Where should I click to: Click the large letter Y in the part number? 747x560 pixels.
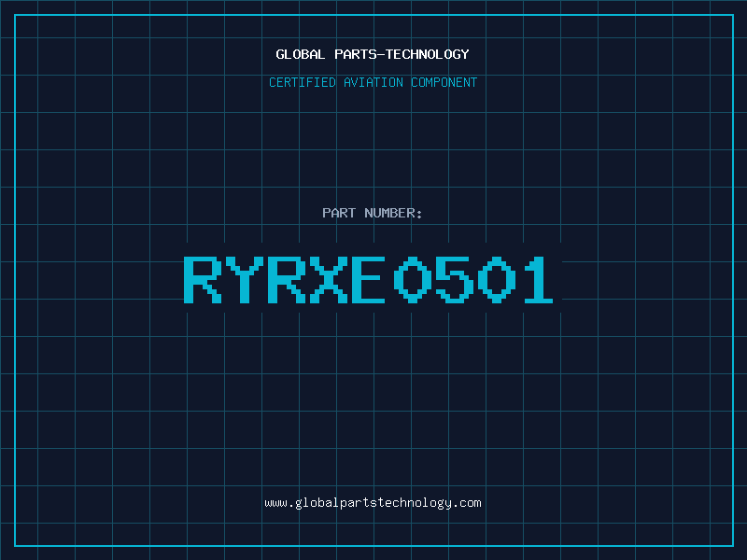pyautogui.click(x=245, y=279)
